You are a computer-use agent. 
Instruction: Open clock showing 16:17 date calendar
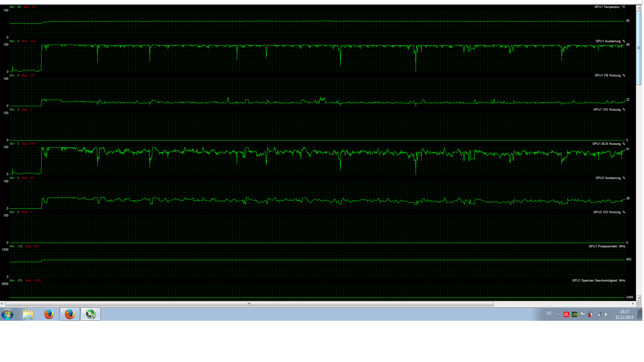click(624, 314)
